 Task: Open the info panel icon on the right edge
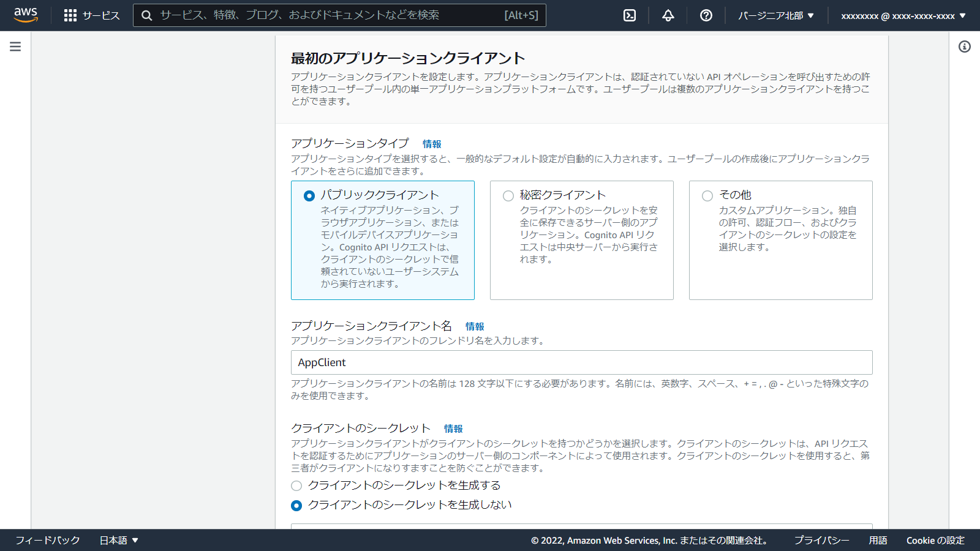(x=966, y=47)
